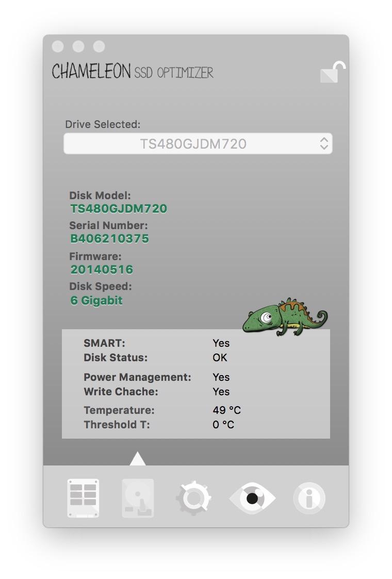Click the Temperature reading 49 °C
This screenshot has width=392, height=579.
226,410
